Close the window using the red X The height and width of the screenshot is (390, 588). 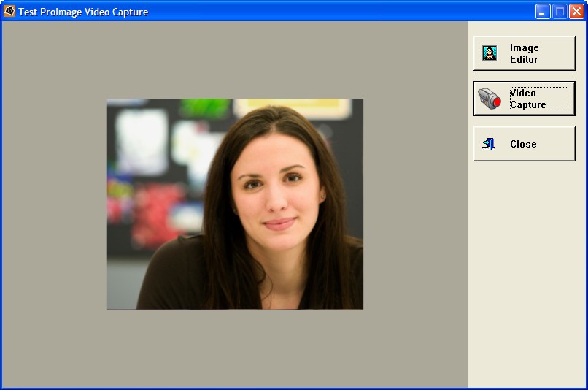[576, 11]
